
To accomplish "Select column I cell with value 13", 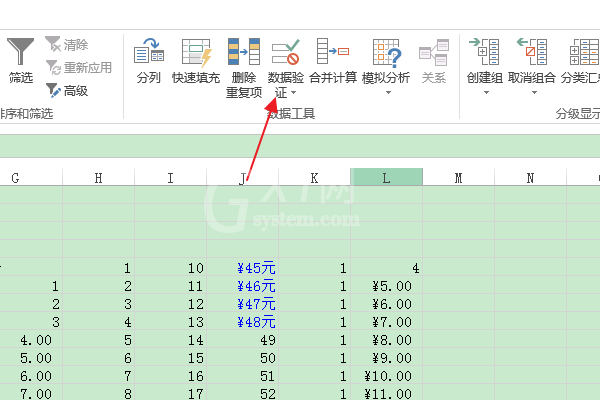I will pos(171,322).
